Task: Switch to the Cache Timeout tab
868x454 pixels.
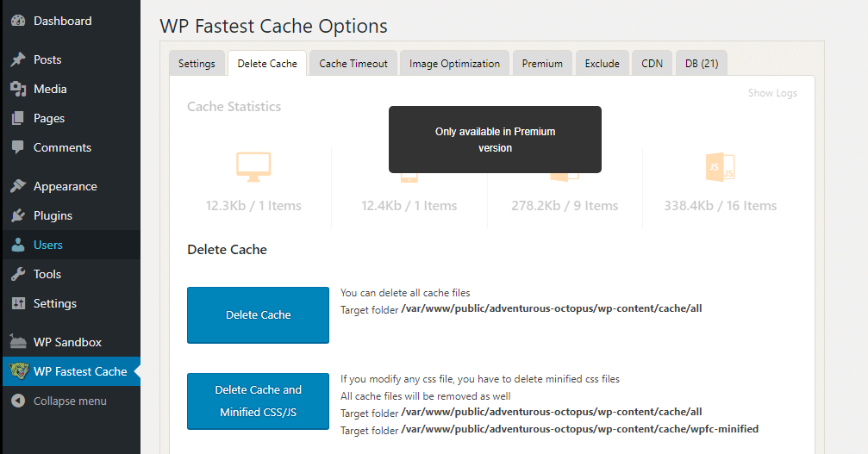Action: pos(353,63)
